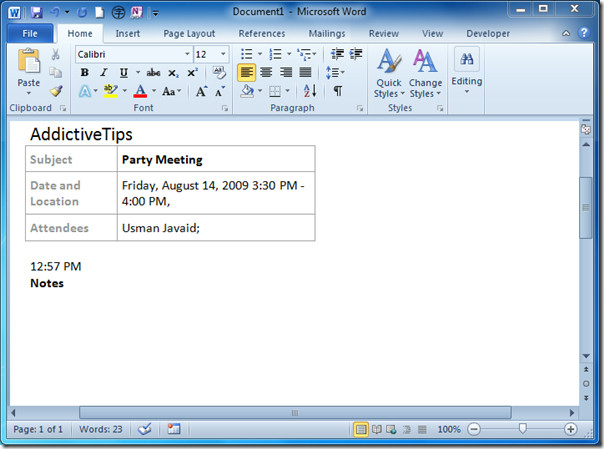Switch to the Developer tab
This screenshot has width=604, height=449.
coord(488,34)
